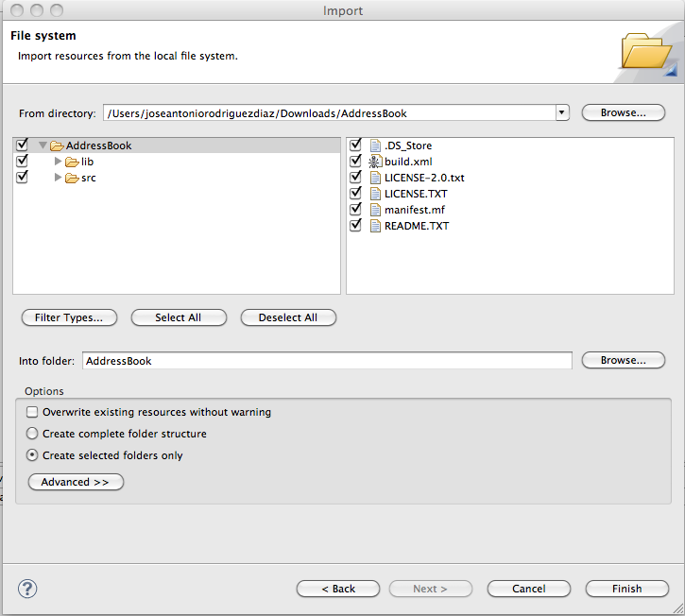Click the LICENSE.TXT file icon
This screenshot has width=685, height=616.
point(375,194)
